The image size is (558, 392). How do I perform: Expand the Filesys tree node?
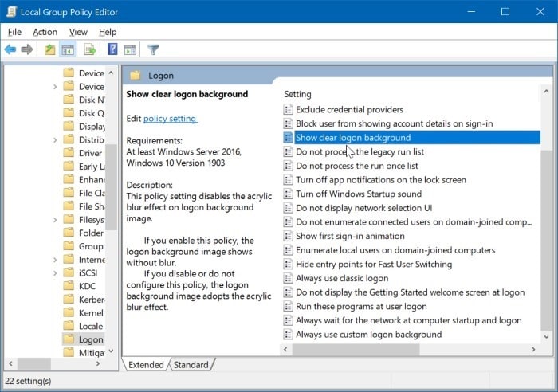(55, 220)
